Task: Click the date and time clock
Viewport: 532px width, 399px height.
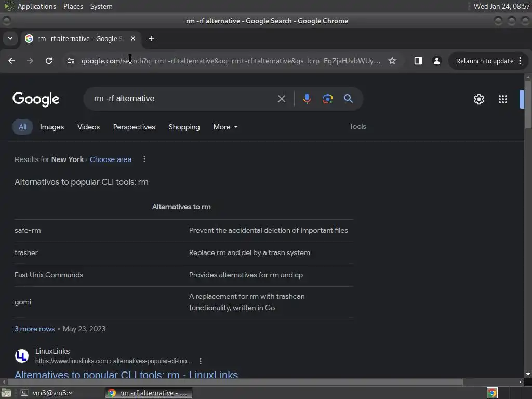Action: 501,6
